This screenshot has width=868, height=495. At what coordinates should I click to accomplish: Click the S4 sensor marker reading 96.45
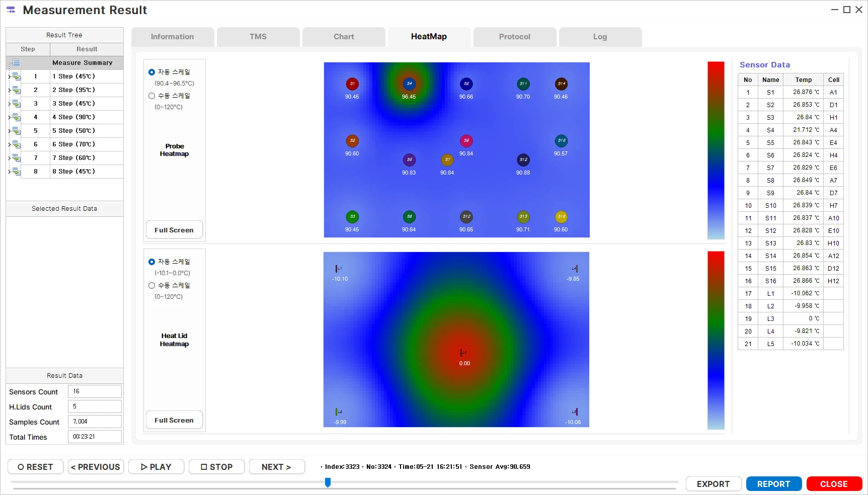coord(409,84)
